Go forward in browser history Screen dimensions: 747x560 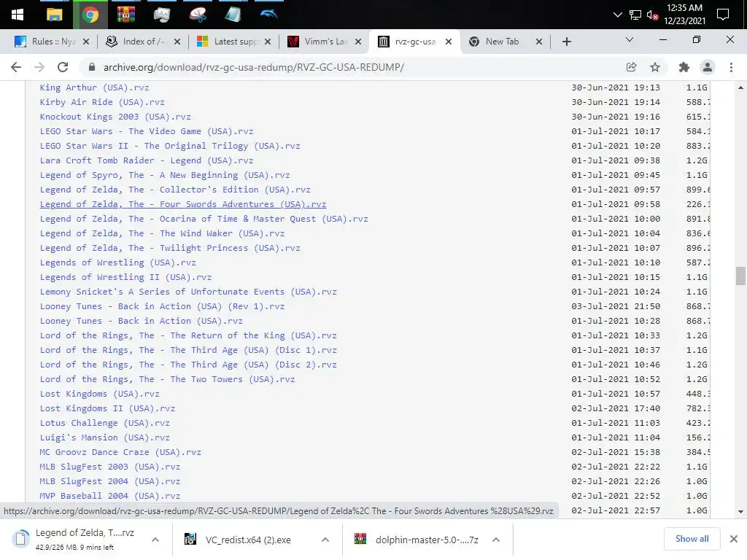pos(39,67)
